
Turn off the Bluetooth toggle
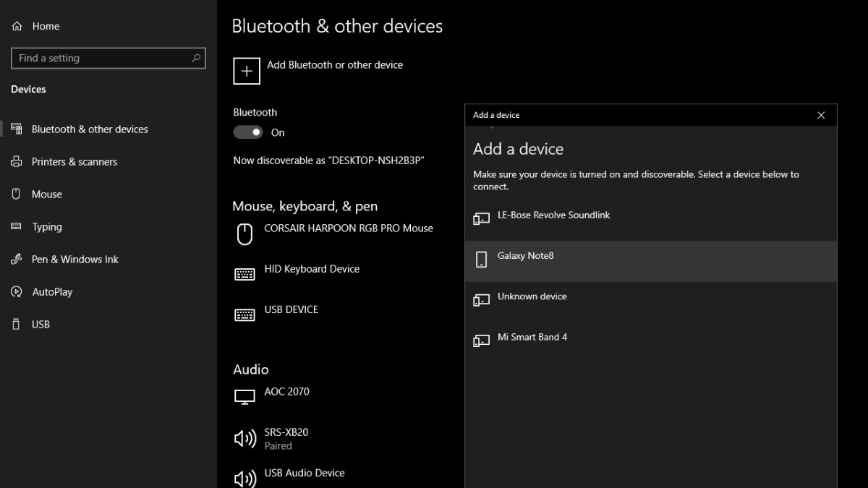click(248, 132)
